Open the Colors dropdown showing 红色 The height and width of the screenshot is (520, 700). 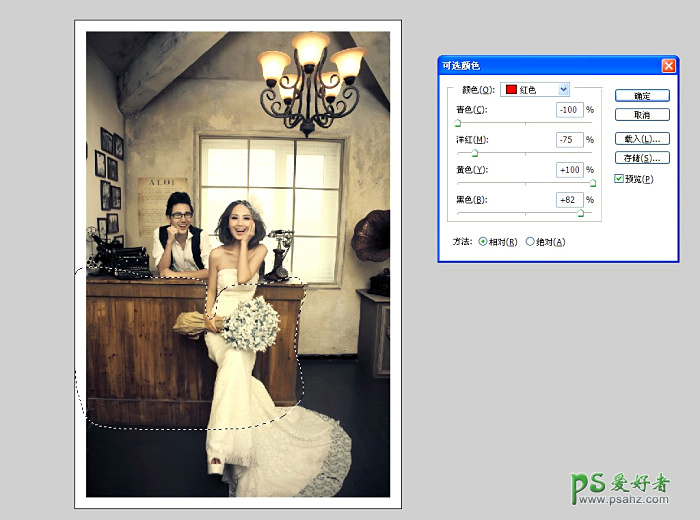coord(535,89)
